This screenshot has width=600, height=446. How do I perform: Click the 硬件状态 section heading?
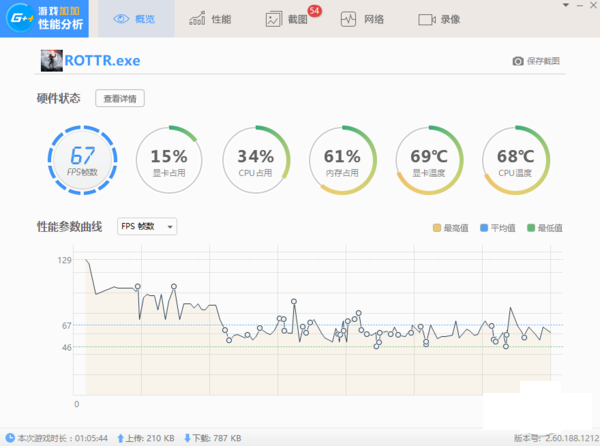click(59, 98)
